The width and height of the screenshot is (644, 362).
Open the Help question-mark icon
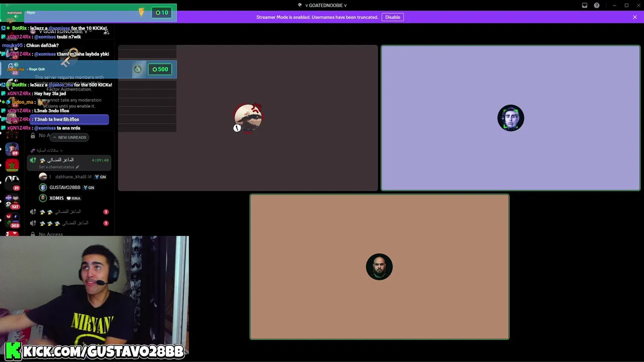tap(597, 6)
